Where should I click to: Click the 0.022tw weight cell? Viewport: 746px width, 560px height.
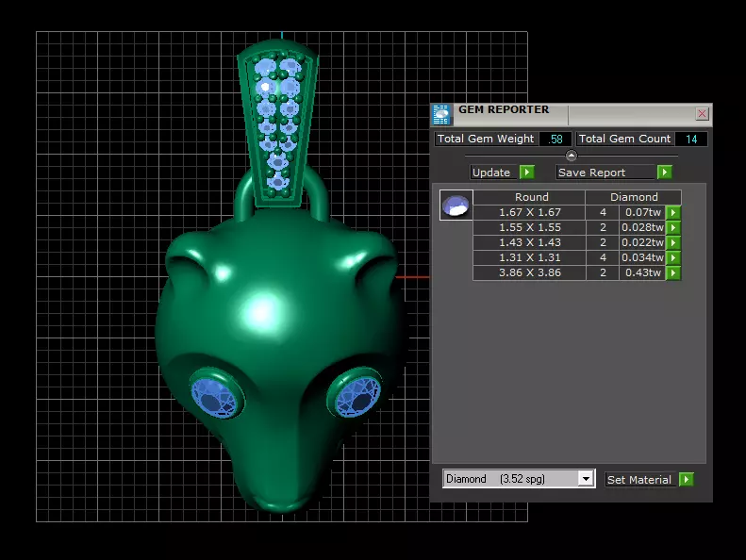click(642, 242)
